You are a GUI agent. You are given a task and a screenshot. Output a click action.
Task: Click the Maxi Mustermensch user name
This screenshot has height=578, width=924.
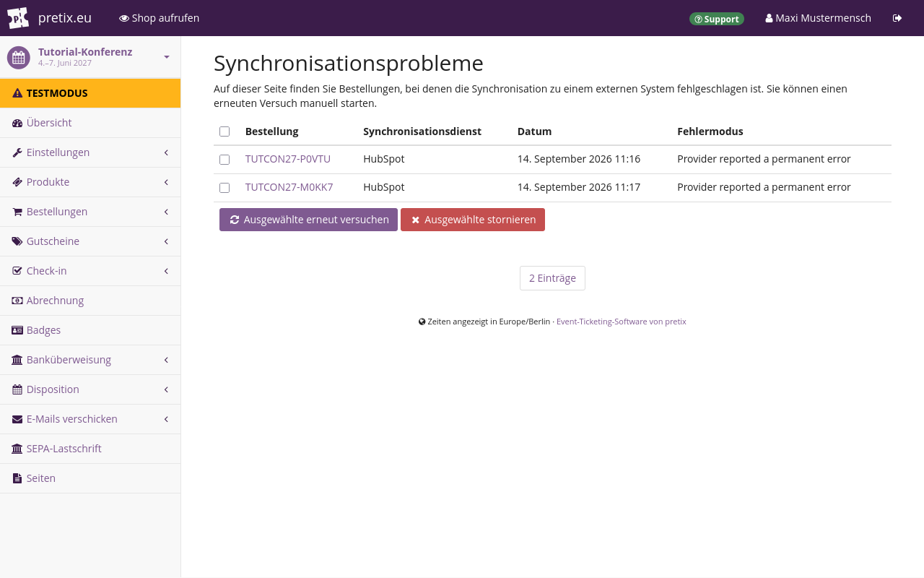tap(823, 18)
